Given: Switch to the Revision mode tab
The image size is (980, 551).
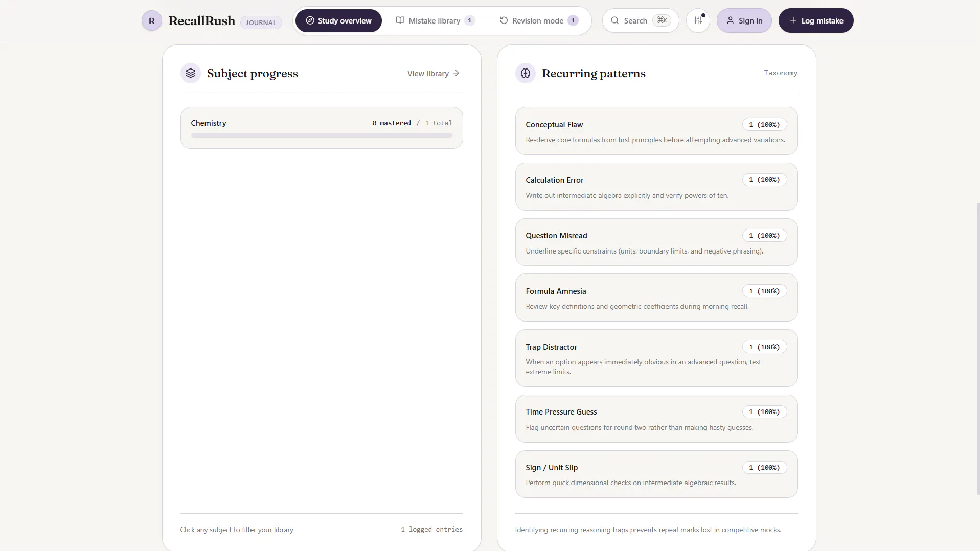Looking at the screenshot, I should (539, 21).
